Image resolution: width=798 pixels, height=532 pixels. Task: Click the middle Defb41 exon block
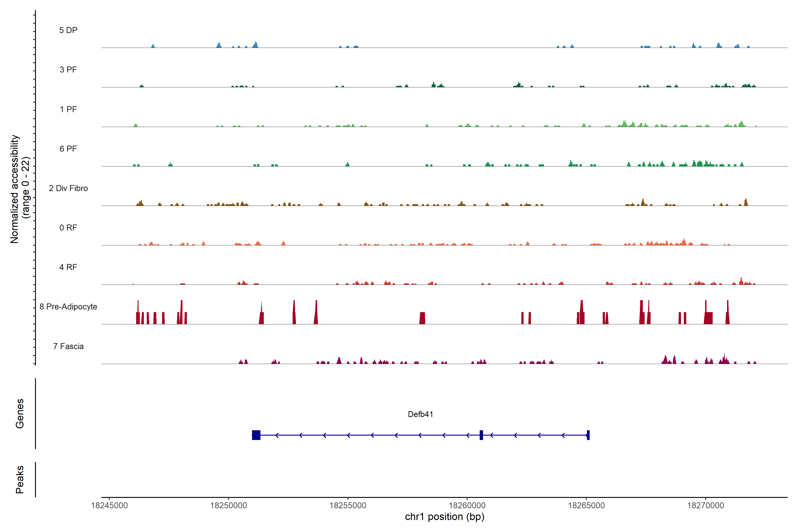[x=481, y=435]
